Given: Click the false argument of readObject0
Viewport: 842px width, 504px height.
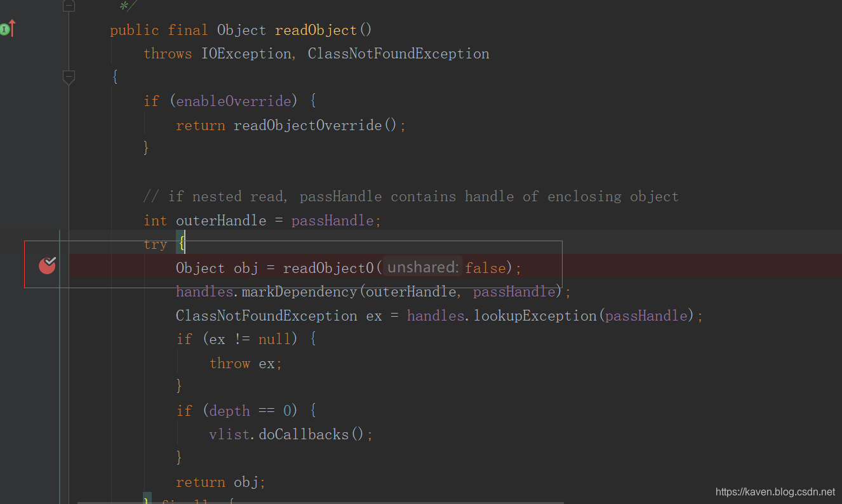Looking at the screenshot, I should point(485,268).
